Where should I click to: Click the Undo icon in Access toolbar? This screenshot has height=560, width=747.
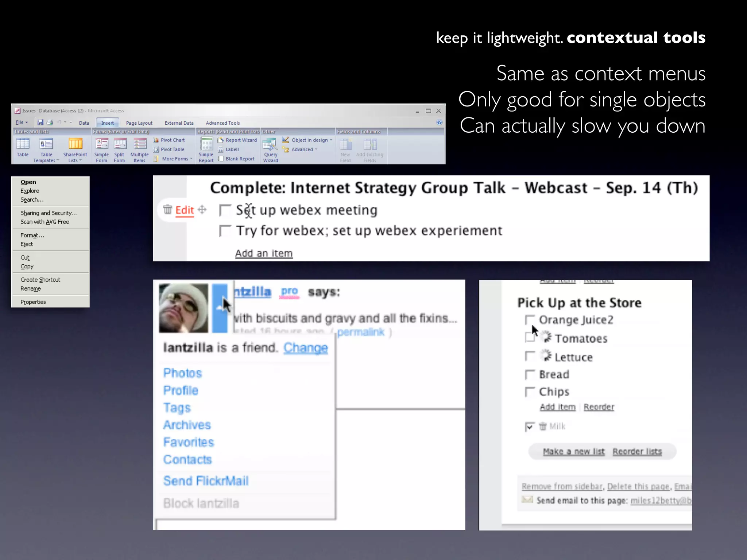tap(59, 122)
